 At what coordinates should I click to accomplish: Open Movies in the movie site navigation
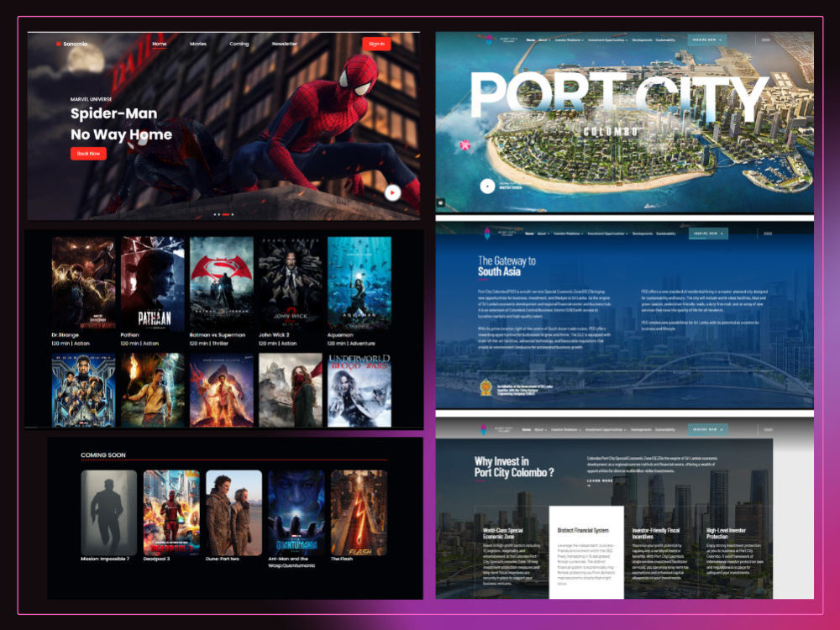[x=197, y=44]
